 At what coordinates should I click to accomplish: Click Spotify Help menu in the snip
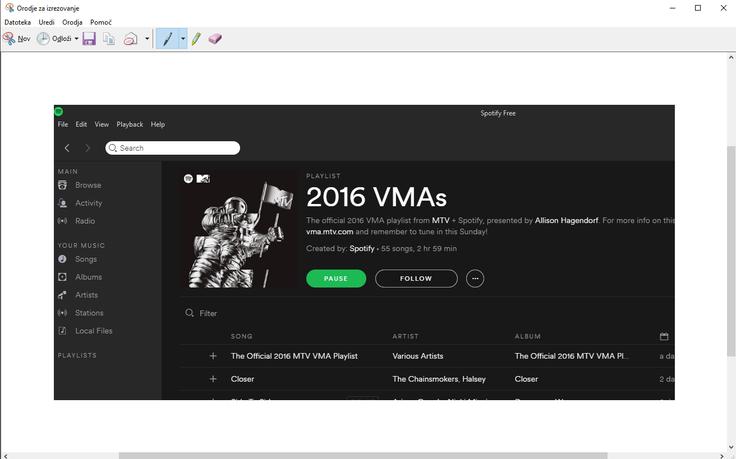pyautogui.click(x=158, y=124)
